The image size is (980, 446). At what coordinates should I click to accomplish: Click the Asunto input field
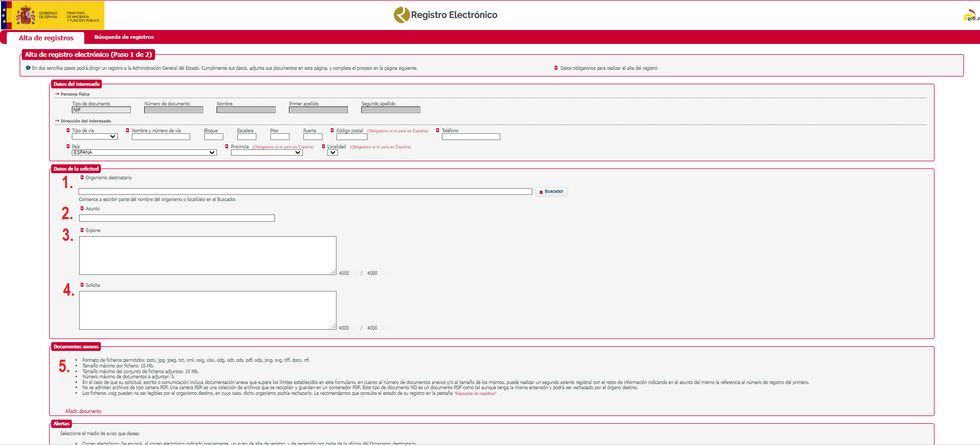[177, 218]
